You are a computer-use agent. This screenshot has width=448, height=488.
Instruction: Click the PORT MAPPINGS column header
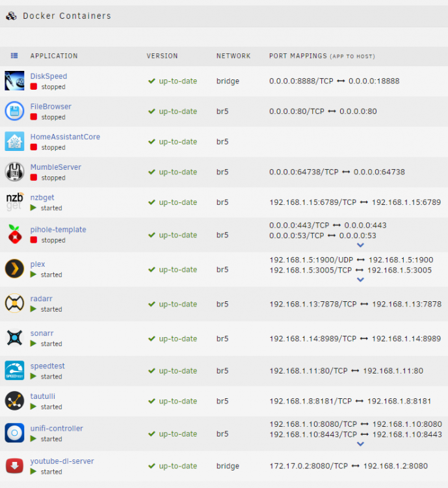click(x=322, y=56)
